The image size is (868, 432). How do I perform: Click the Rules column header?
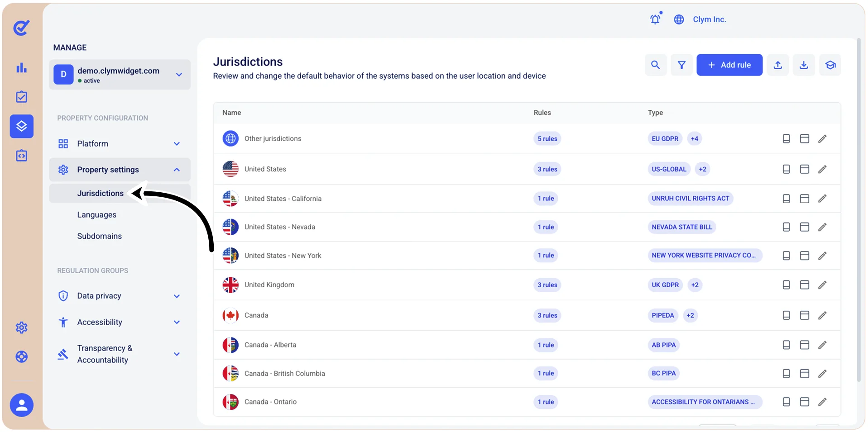pos(542,113)
